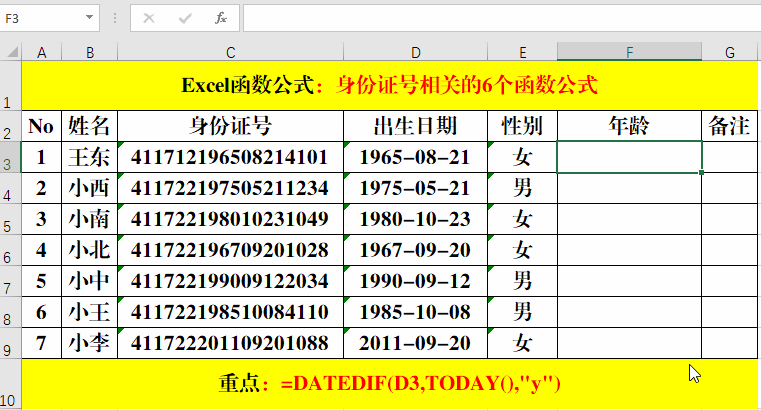Screen dimensions: 761x410
Task: Click the 备注 header cell
Action: click(729, 126)
